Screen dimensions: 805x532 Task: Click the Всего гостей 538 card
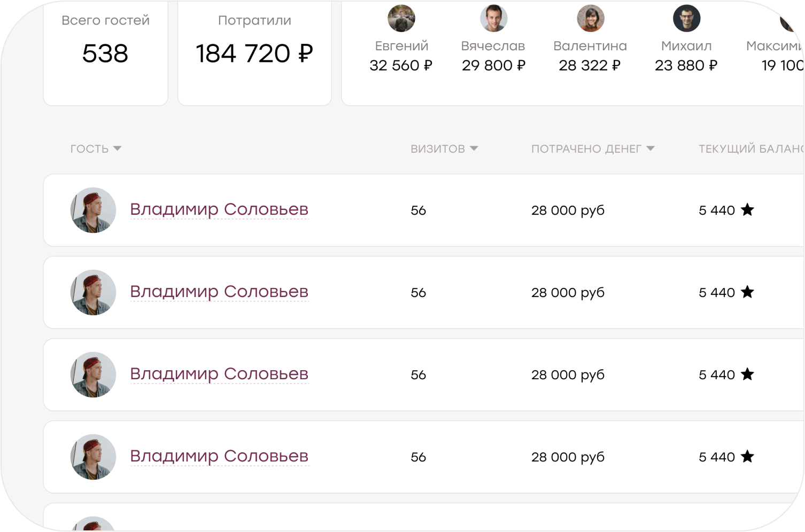click(x=105, y=52)
